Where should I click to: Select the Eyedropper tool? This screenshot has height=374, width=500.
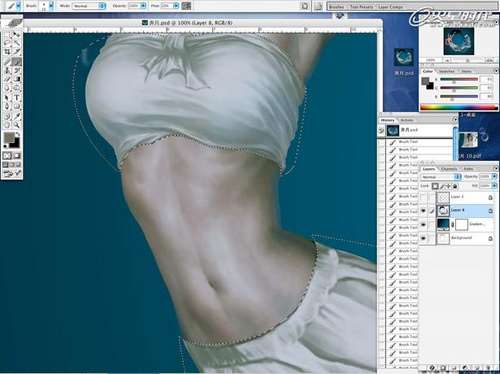17,116
